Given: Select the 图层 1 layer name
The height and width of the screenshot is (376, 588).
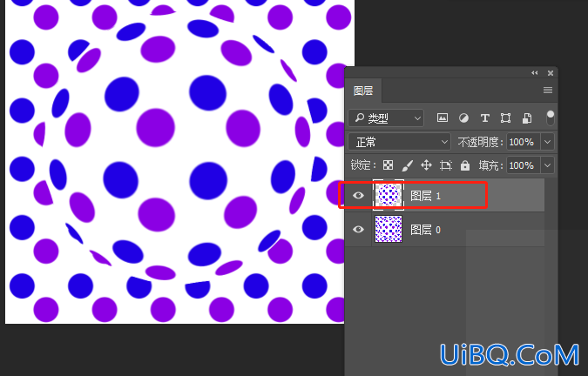Looking at the screenshot, I should point(425,196).
